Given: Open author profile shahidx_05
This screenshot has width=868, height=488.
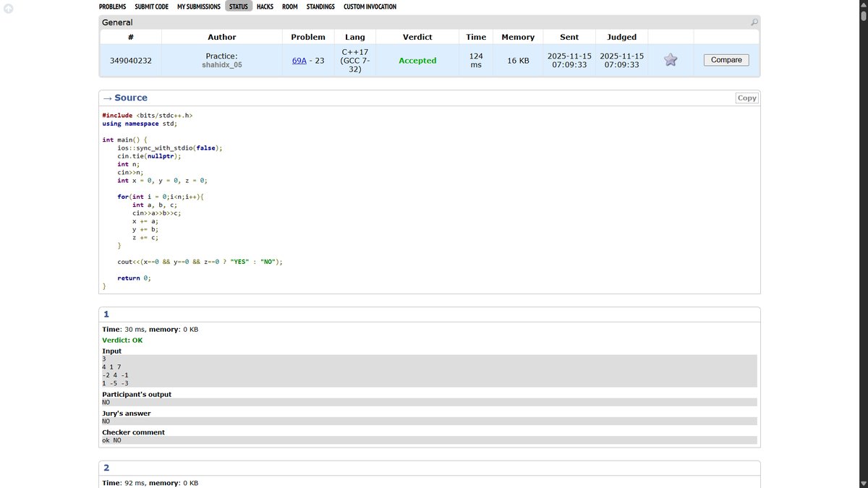Looking at the screenshot, I should [x=222, y=65].
